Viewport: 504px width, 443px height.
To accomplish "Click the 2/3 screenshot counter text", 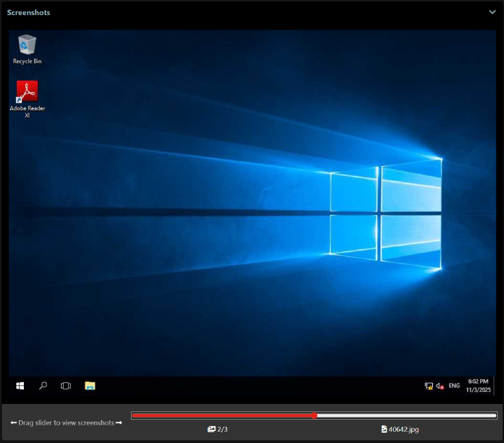I will 222,429.
